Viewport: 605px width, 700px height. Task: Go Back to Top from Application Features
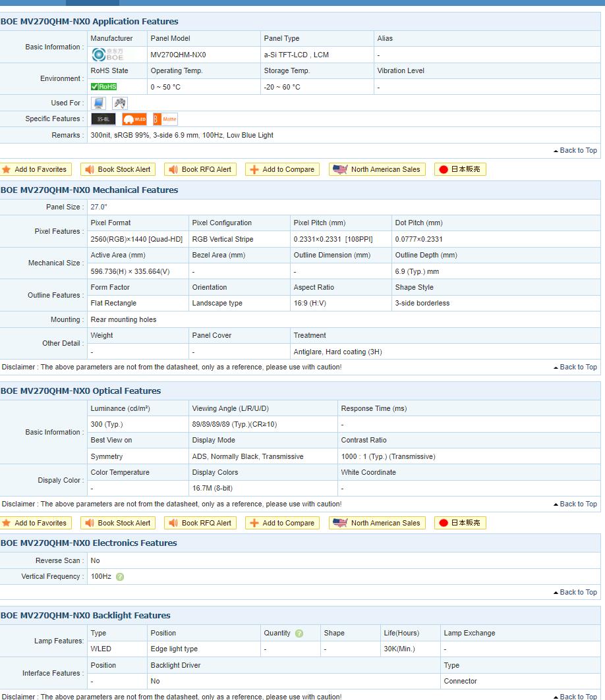tap(575, 150)
